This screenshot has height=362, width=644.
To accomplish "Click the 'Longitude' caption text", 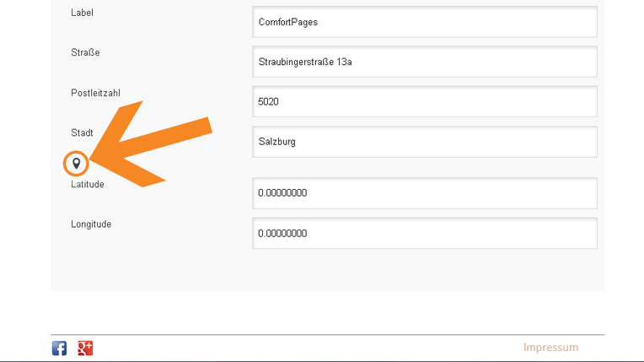I will (x=91, y=224).
